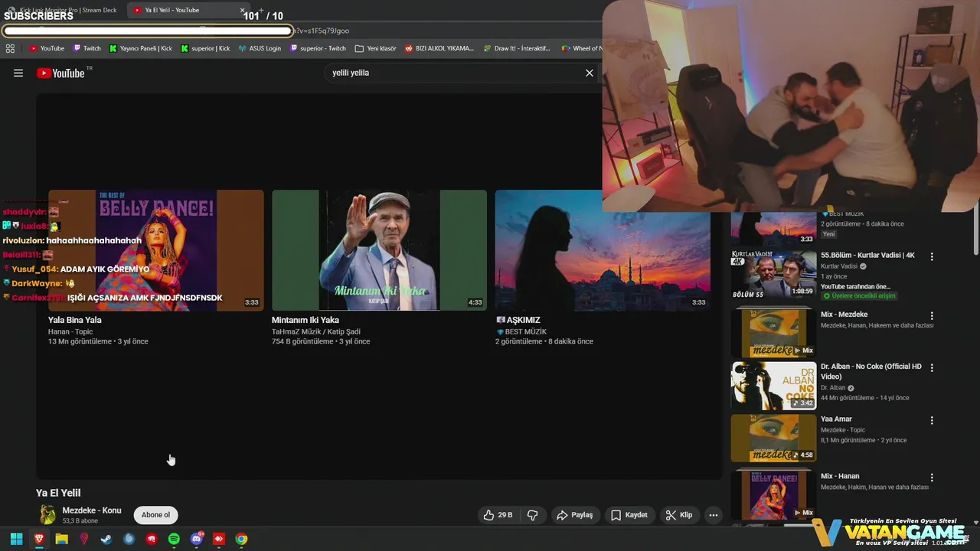Open Brave browser from the taskbar
Viewport: 980px width, 551px height.
click(39, 539)
